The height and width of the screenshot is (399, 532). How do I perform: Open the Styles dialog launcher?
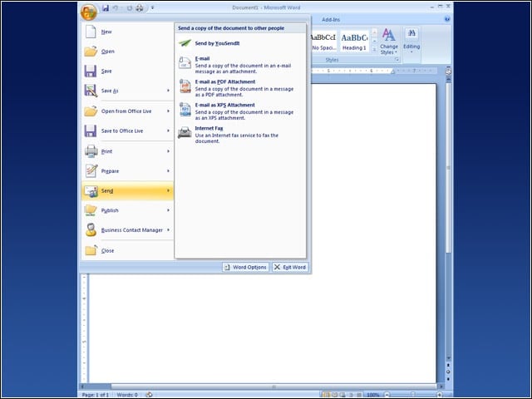pyautogui.click(x=397, y=60)
